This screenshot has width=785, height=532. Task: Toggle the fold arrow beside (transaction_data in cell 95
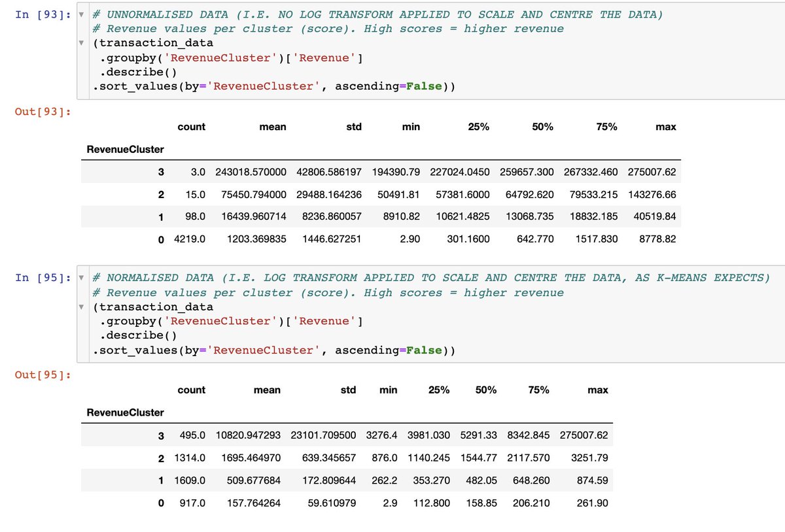81,307
